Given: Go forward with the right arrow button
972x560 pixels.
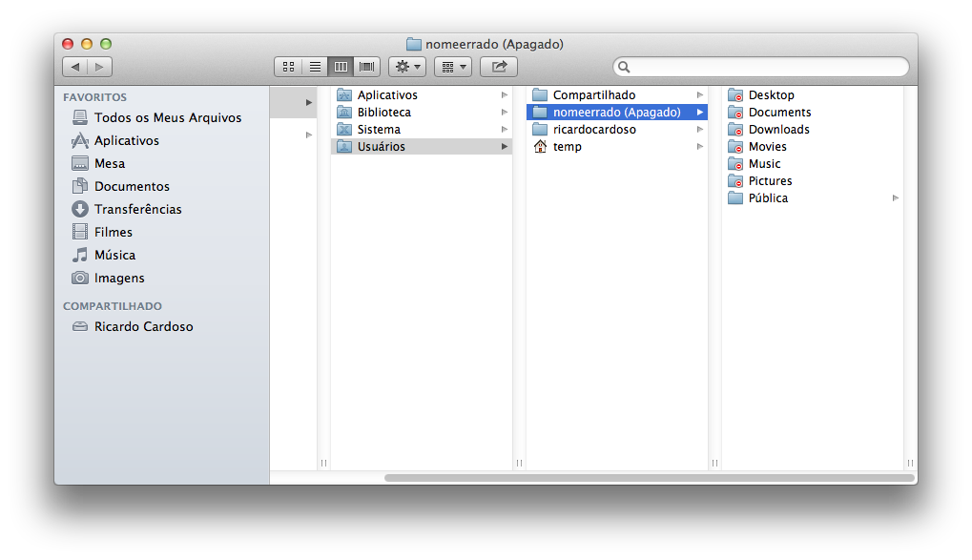Looking at the screenshot, I should click(100, 67).
